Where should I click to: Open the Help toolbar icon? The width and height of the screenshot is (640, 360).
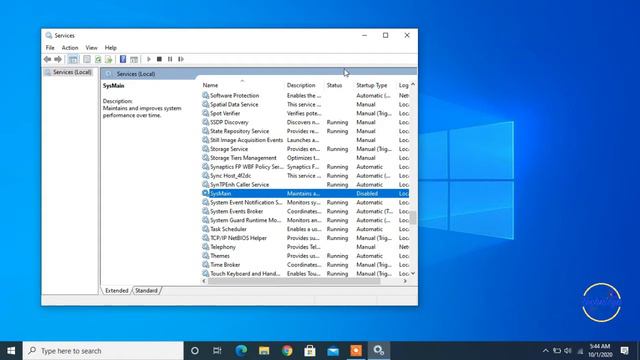click(123, 59)
